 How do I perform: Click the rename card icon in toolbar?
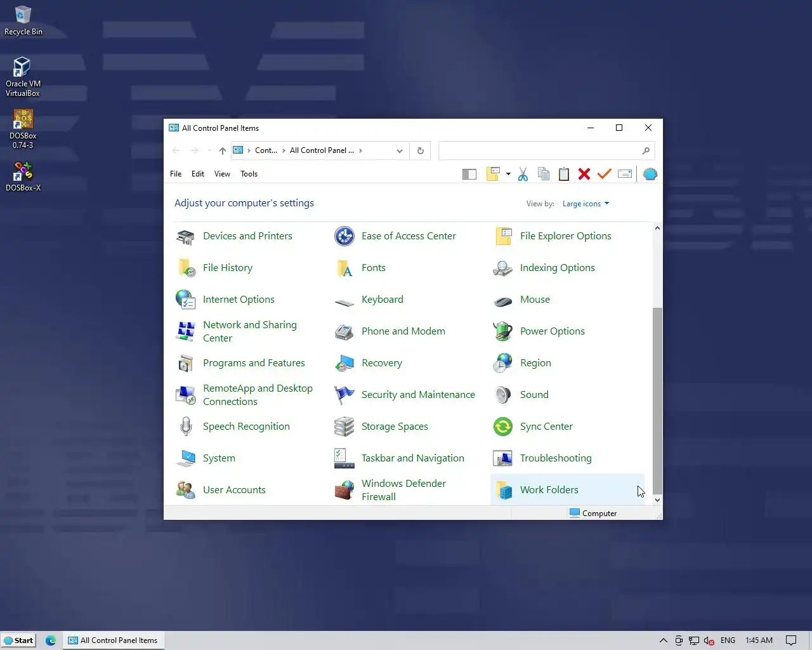pyautogui.click(x=625, y=174)
